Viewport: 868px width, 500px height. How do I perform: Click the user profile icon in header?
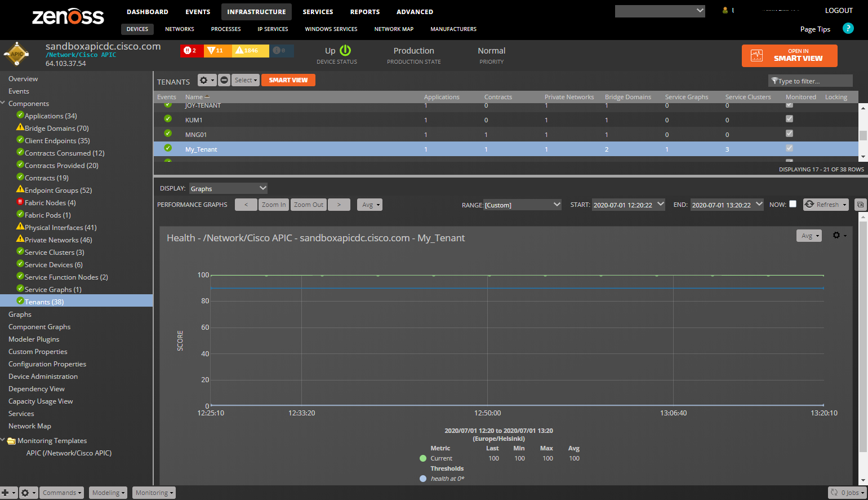coord(725,10)
